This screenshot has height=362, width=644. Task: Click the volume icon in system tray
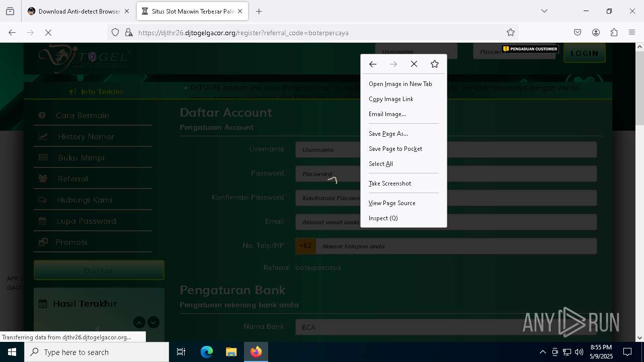tap(579, 352)
